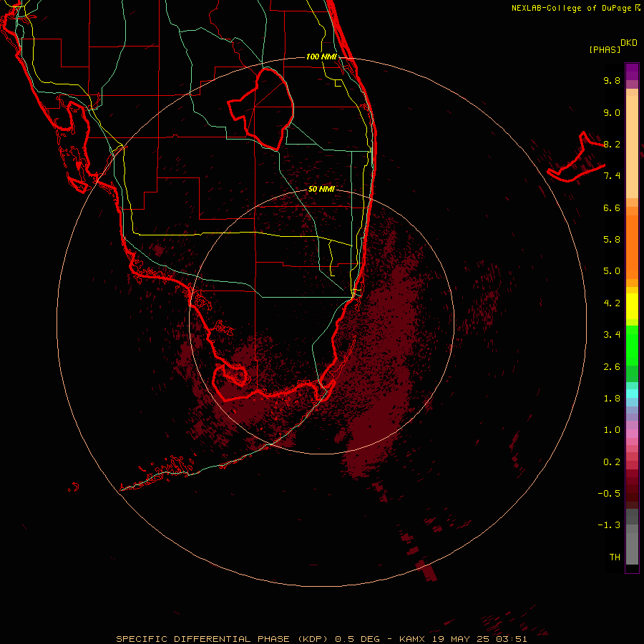Click the 5.8 value on color scale
The image size is (644, 644).
pos(612,240)
